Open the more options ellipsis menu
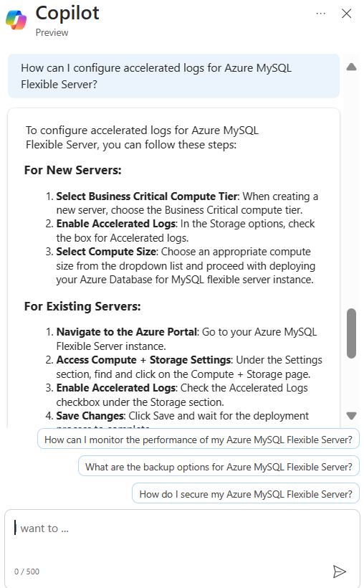Image resolution: width=364 pixels, height=588 pixels. tap(320, 14)
